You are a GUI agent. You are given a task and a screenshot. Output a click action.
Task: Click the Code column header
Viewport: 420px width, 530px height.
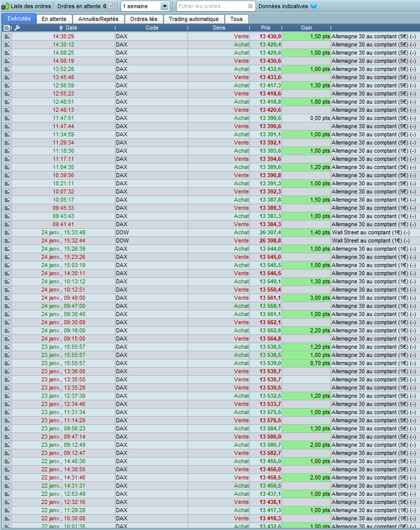(x=152, y=28)
